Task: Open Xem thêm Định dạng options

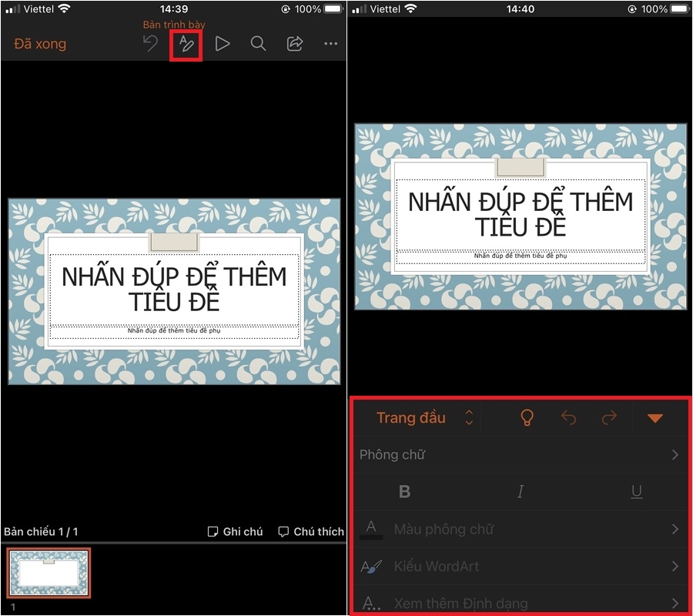Action: tap(521, 603)
